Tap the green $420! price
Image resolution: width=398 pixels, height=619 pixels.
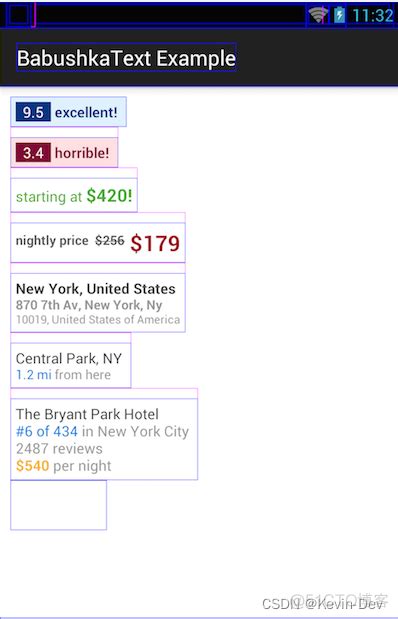coord(109,195)
